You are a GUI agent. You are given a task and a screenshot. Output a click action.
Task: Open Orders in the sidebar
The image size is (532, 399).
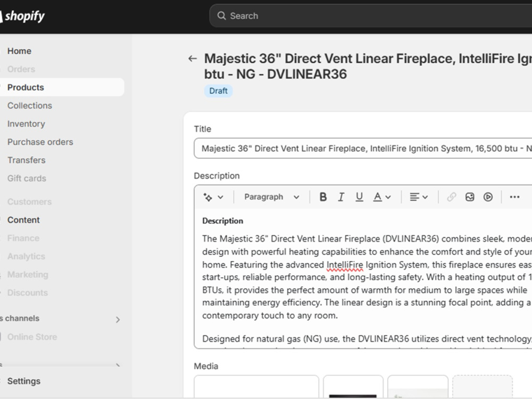pyautogui.click(x=21, y=69)
